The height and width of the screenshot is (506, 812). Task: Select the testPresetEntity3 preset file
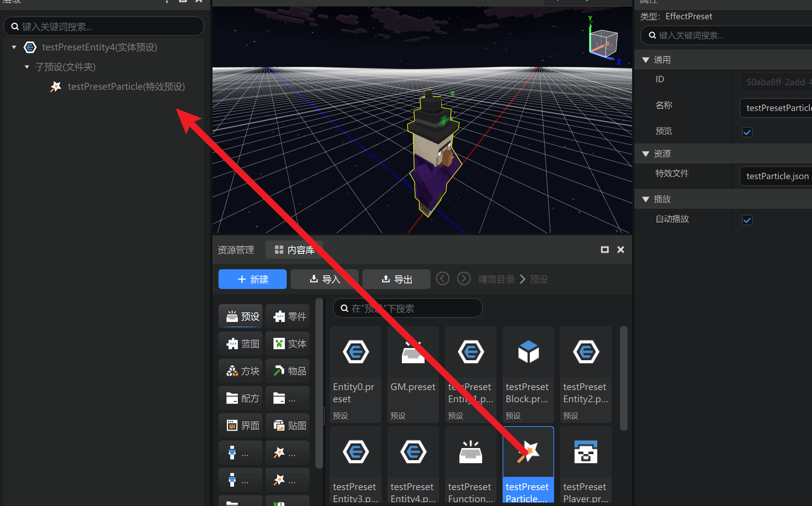356,465
